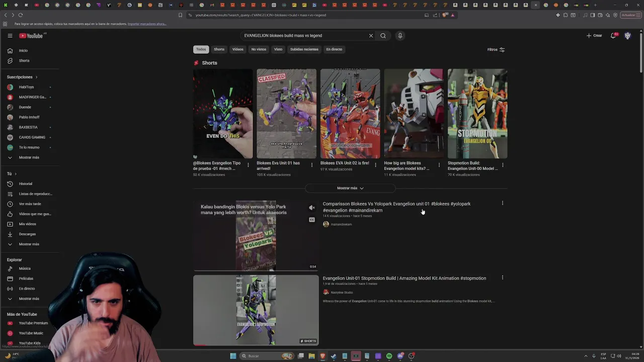Start voice search with the microphone icon
The width and height of the screenshot is (644, 362).
(x=400, y=36)
